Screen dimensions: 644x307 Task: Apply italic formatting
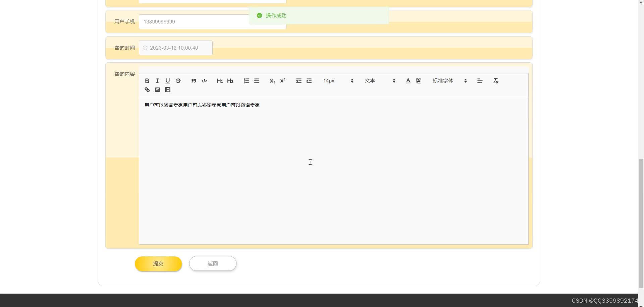click(x=157, y=81)
